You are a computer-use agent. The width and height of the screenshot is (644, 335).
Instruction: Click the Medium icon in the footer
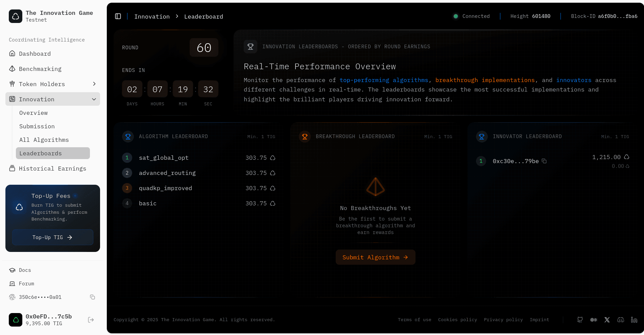click(594, 320)
